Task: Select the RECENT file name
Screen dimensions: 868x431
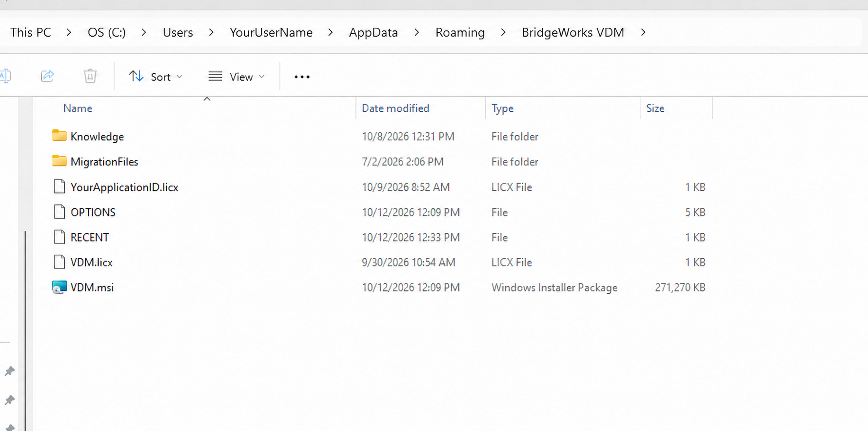Action: click(90, 237)
